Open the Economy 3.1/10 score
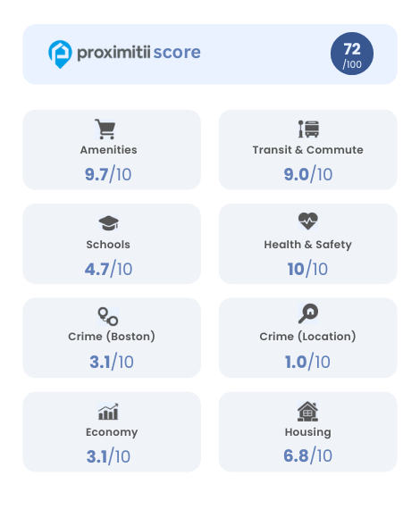The image size is (420, 509). [x=108, y=456]
